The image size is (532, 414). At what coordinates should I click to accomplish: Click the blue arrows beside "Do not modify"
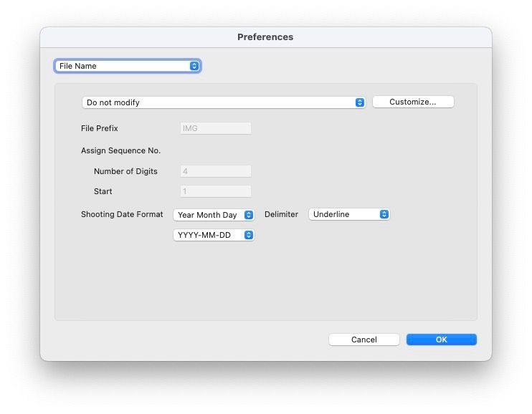[360, 102]
